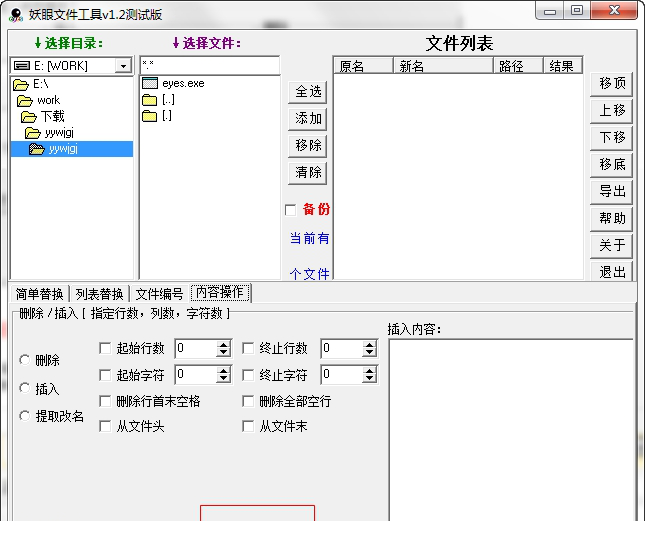The image size is (645, 541).
Task: Click the file filter field showing *.*
Action: (210, 65)
